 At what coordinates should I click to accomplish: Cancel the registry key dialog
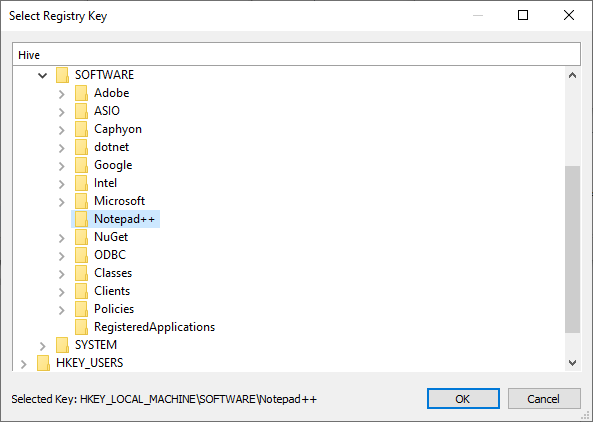pos(544,399)
